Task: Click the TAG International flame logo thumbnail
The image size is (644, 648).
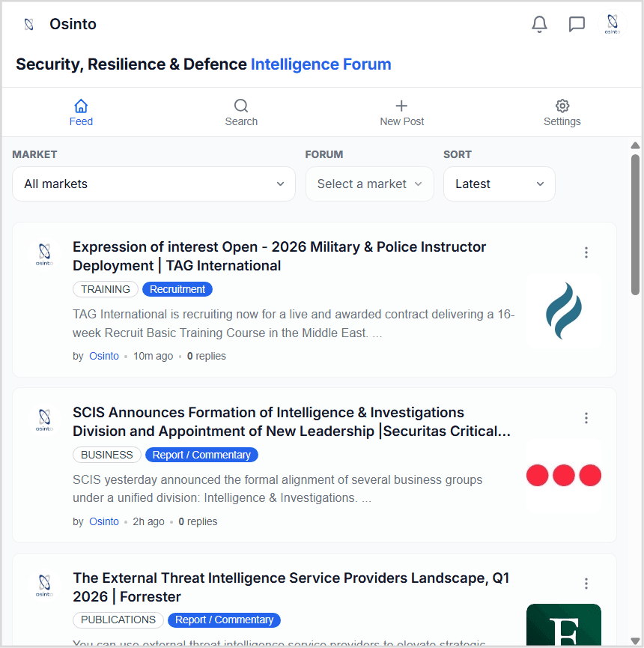Action: 563,310
